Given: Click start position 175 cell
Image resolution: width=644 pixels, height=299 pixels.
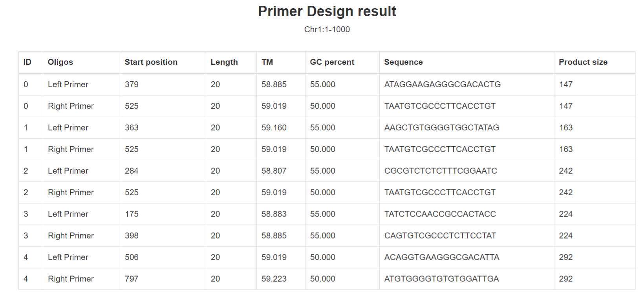Looking at the screenshot, I should 132,214.
